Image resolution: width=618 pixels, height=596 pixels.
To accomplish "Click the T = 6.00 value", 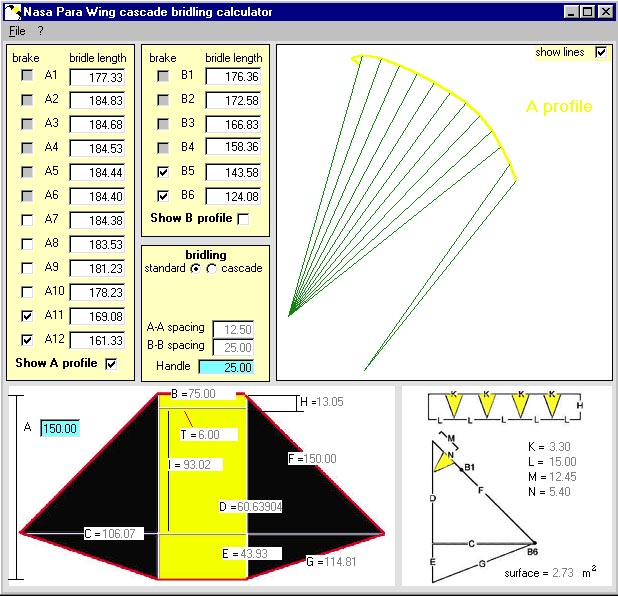I will coord(208,434).
